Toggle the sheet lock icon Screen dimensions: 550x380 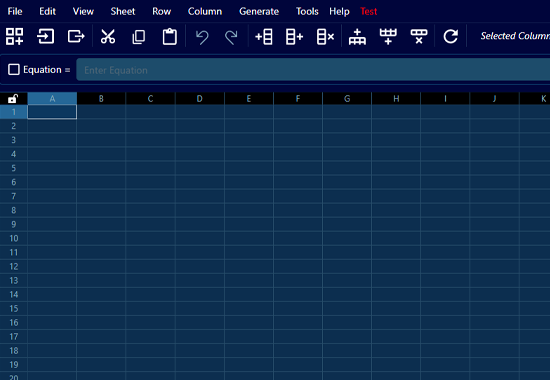tap(13, 99)
